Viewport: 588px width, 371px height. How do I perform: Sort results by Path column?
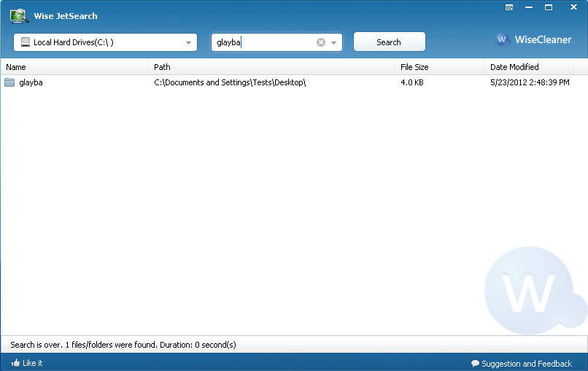271,67
